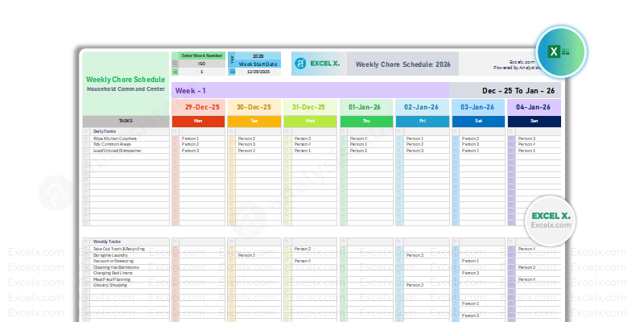Click the blue Analysistabs logo beside EXCEL X.
644x322 pixels.
pyautogui.click(x=300, y=64)
